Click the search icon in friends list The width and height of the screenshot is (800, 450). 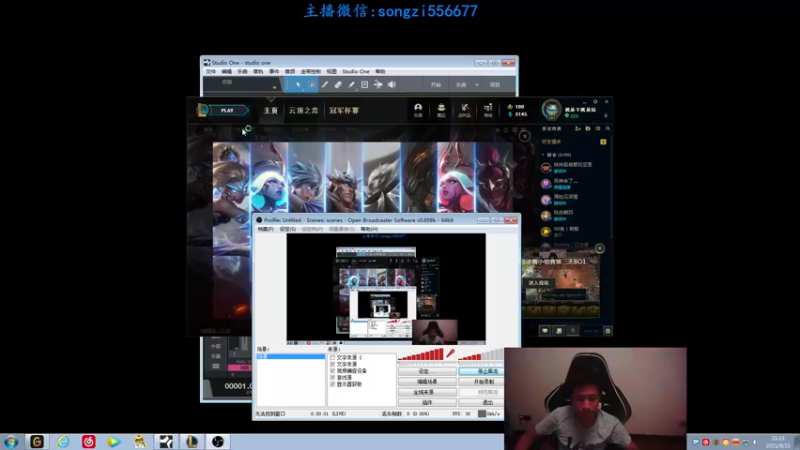pos(607,129)
